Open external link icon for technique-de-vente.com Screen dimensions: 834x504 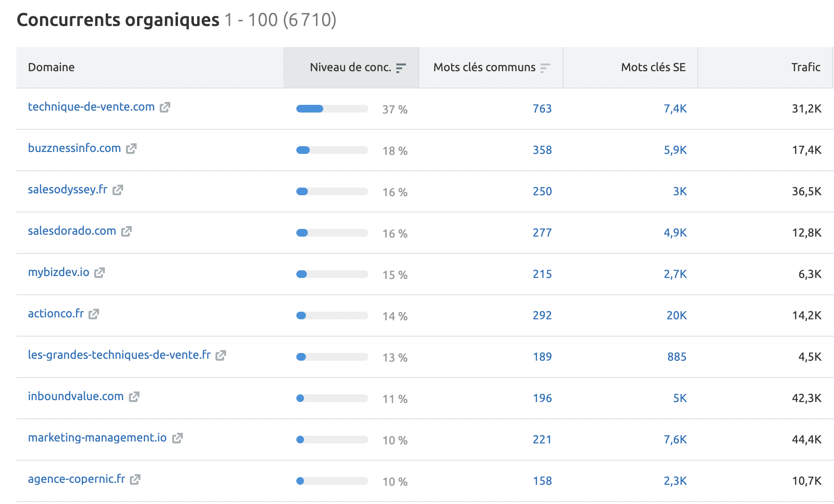[x=165, y=107]
